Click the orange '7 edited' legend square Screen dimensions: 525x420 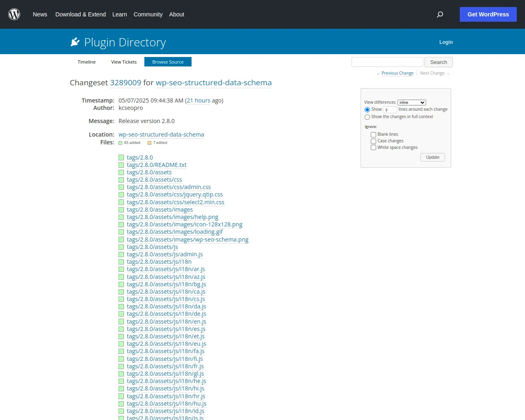click(x=149, y=143)
